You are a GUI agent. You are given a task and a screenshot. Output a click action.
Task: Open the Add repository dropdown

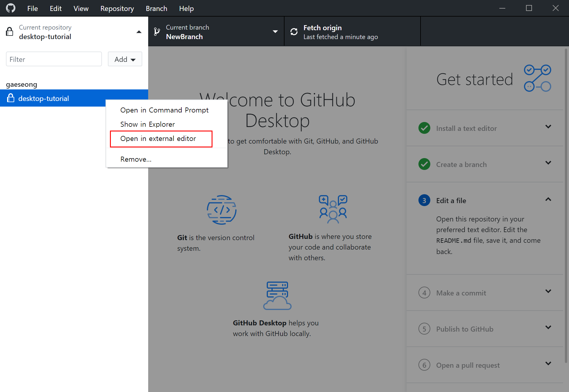click(x=125, y=59)
